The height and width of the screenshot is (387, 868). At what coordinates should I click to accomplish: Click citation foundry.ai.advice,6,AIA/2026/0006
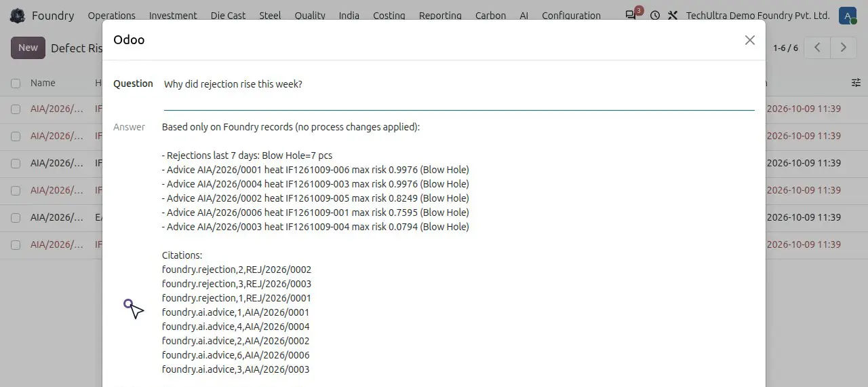pos(235,355)
